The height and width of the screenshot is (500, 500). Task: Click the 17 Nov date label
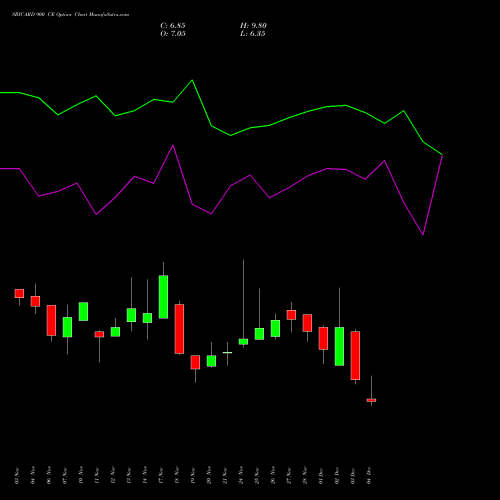pyautogui.click(x=161, y=475)
